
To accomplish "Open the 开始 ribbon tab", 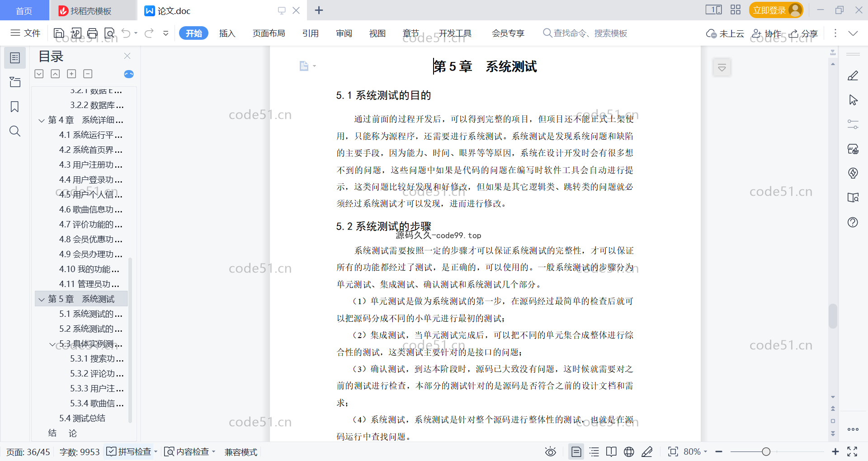I will click(x=193, y=33).
